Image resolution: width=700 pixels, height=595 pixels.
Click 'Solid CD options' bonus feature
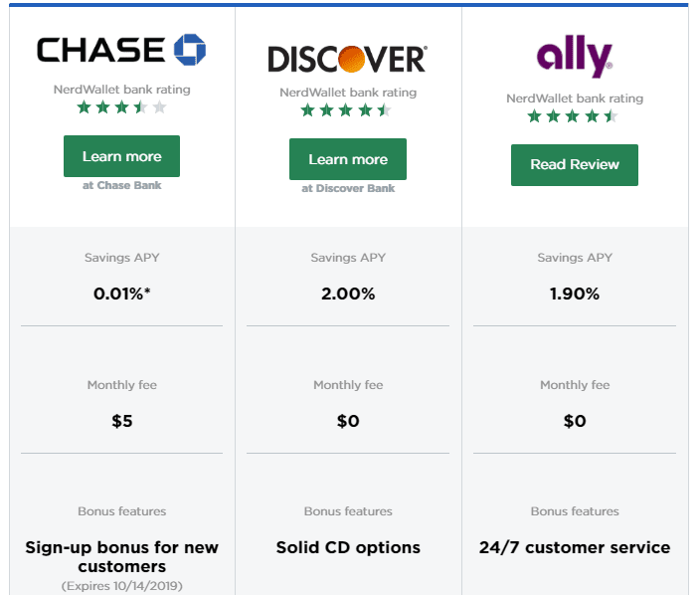click(x=348, y=547)
